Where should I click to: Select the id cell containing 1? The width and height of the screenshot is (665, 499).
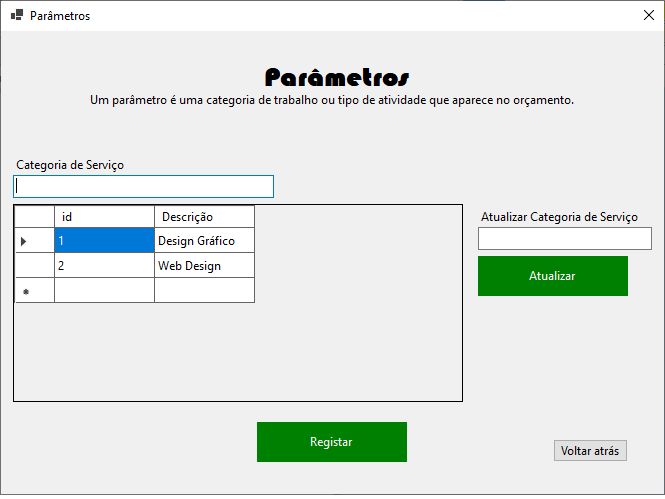[x=104, y=241]
